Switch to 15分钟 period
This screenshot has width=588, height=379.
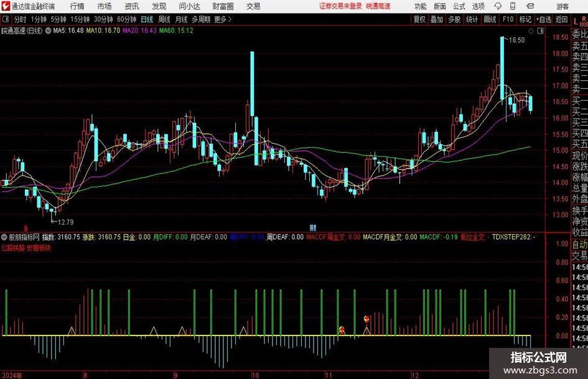click(x=80, y=19)
